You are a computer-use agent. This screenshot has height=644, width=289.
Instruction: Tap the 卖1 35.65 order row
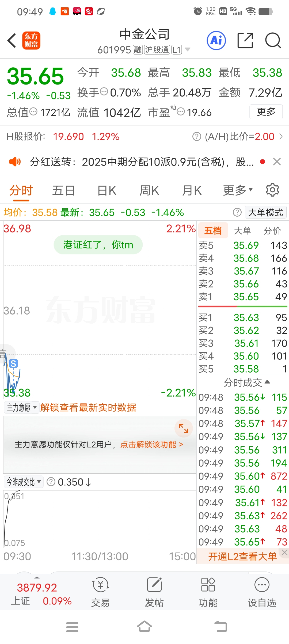point(243,297)
